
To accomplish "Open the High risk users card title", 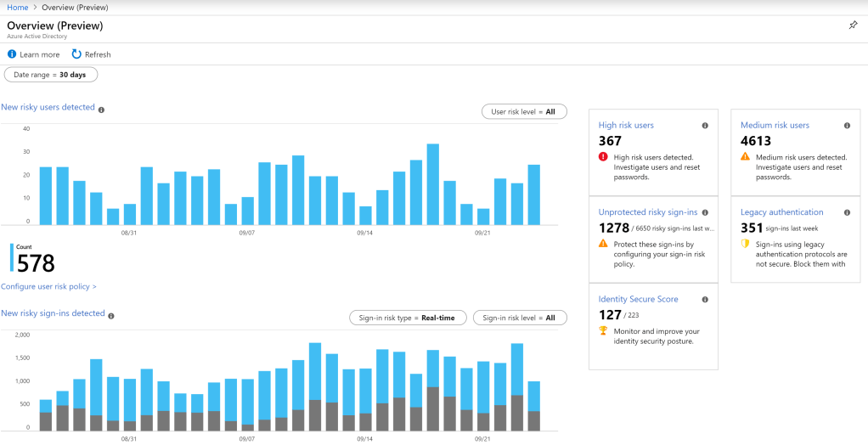I will (626, 126).
